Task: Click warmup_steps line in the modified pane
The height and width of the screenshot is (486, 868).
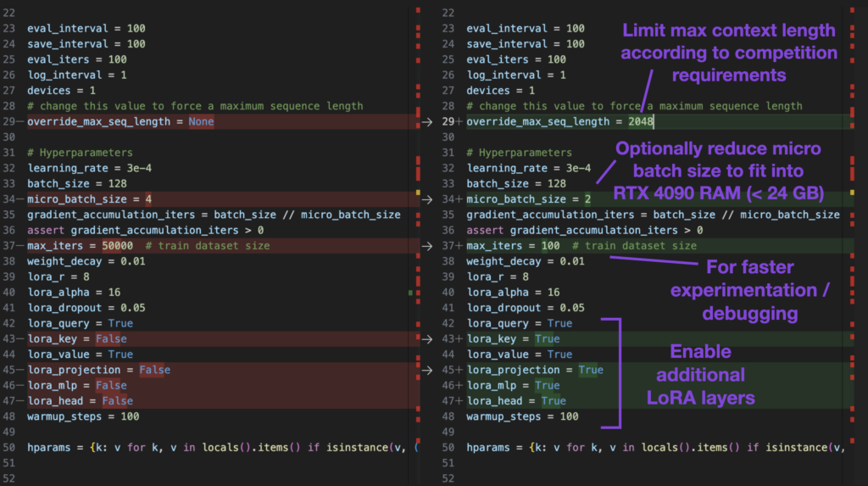Action: (x=521, y=416)
